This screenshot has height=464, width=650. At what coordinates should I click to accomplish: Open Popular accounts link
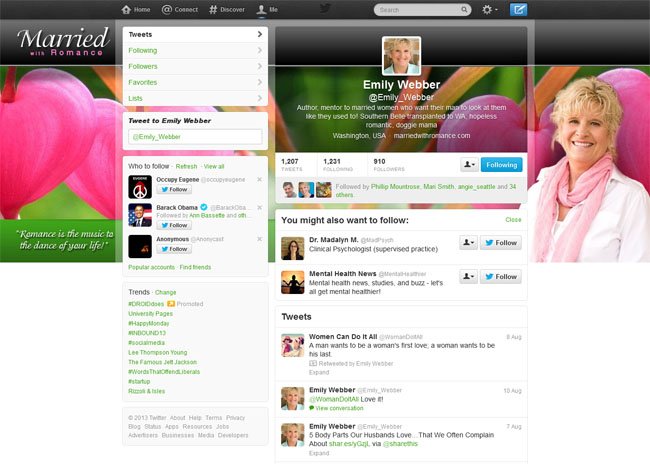[x=151, y=267]
